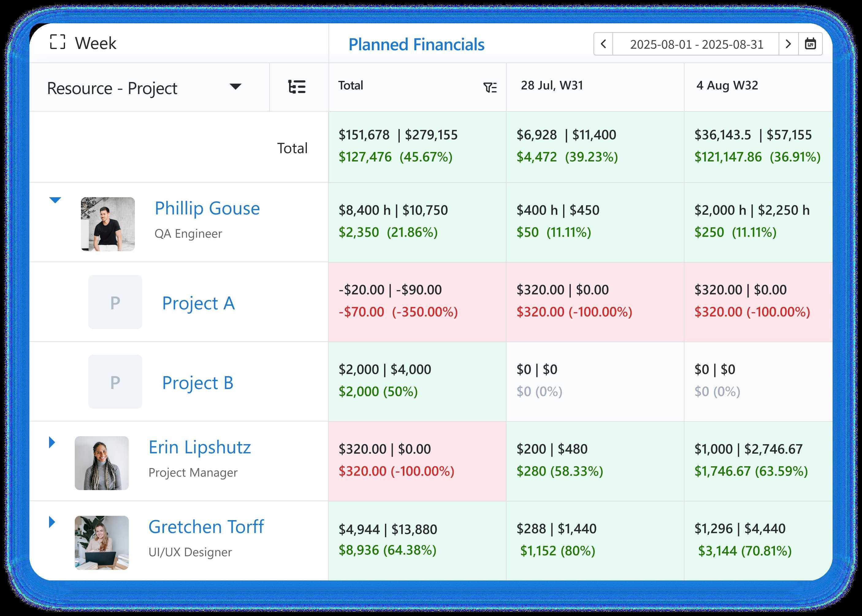Click the 4 Aug W32 column header
This screenshot has height=616, width=862.
tap(727, 85)
